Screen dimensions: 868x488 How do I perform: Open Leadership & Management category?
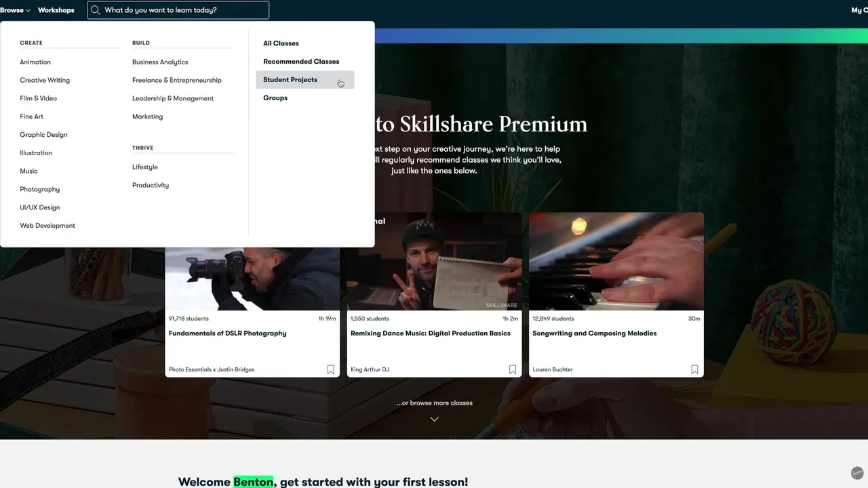click(x=173, y=98)
